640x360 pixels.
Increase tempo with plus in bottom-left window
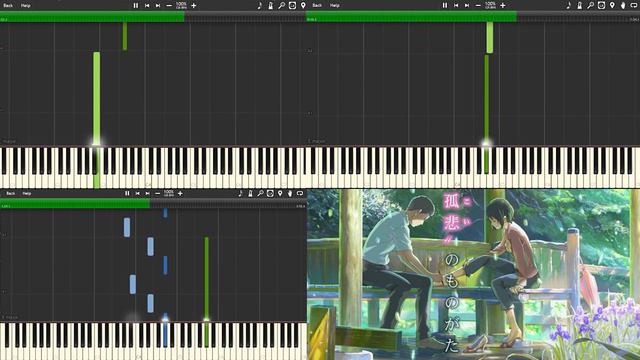pyautogui.click(x=180, y=193)
